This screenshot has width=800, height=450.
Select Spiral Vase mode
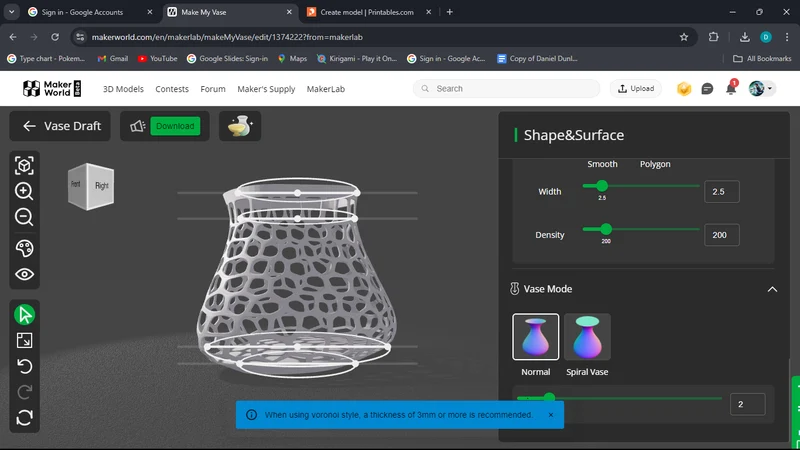pyautogui.click(x=587, y=337)
